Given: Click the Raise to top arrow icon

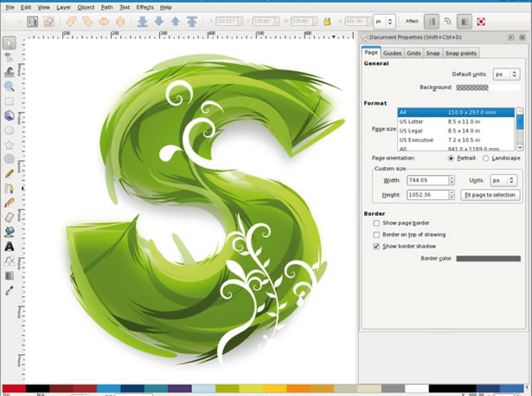Looking at the screenshot, I should [x=192, y=22].
